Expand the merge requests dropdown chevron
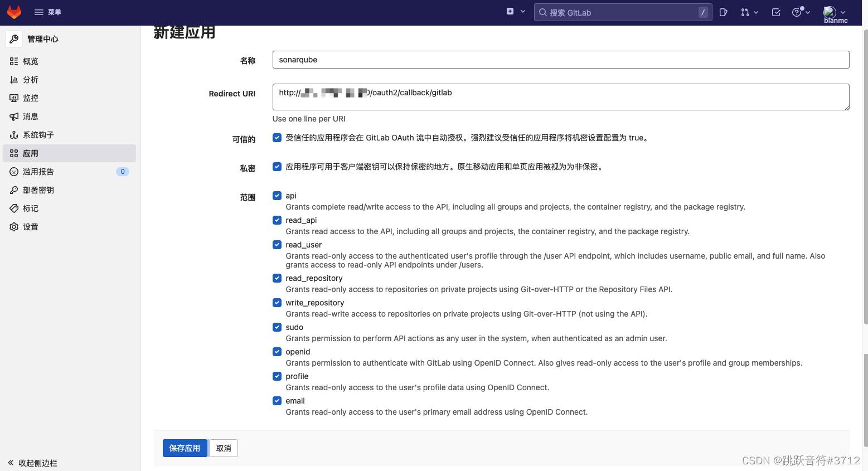 click(756, 12)
